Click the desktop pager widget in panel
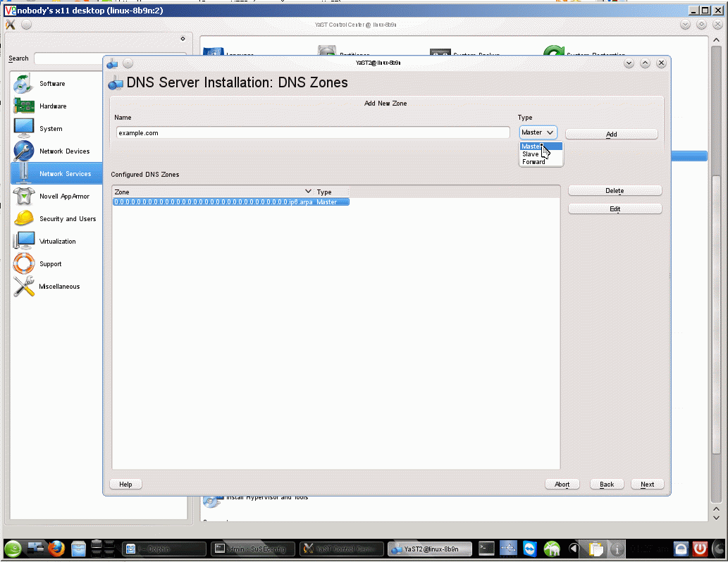Screen dimensions: 728x562 tap(102, 549)
